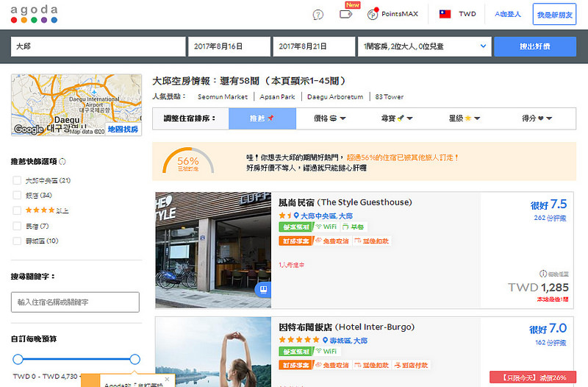Click the info icon beside 推薦快篩選項
Viewport: 588px width, 387px height.
click(62, 161)
